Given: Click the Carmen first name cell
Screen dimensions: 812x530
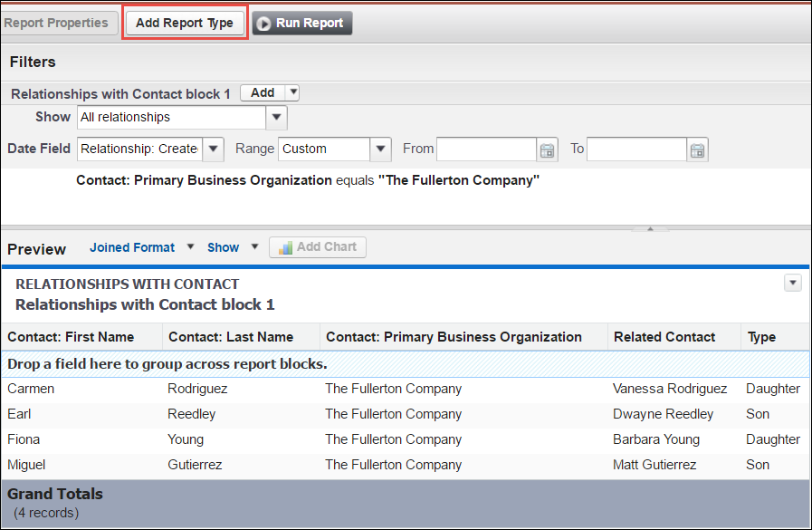Looking at the screenshot, I should [31, 389].
